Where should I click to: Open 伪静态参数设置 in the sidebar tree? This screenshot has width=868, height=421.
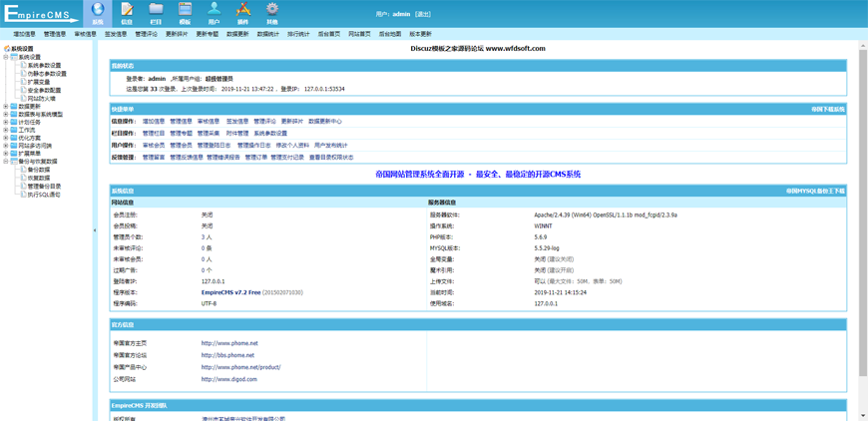pos(47,73)
